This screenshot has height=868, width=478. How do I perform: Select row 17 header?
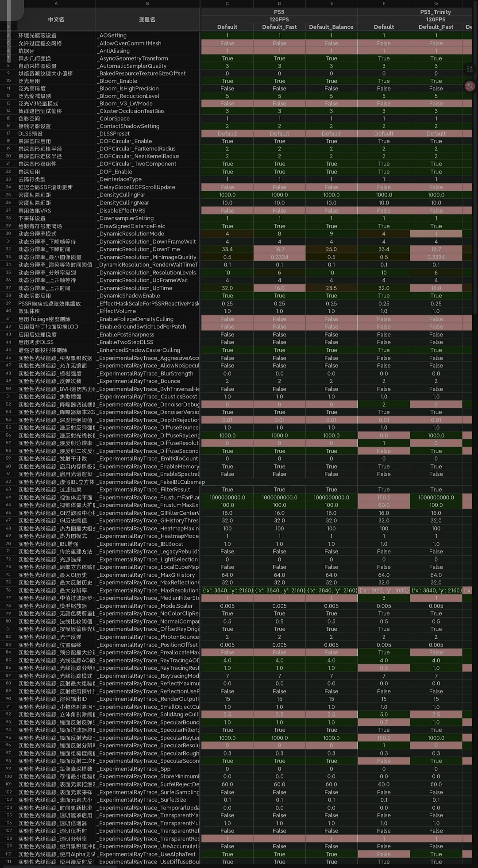(8, 134)
